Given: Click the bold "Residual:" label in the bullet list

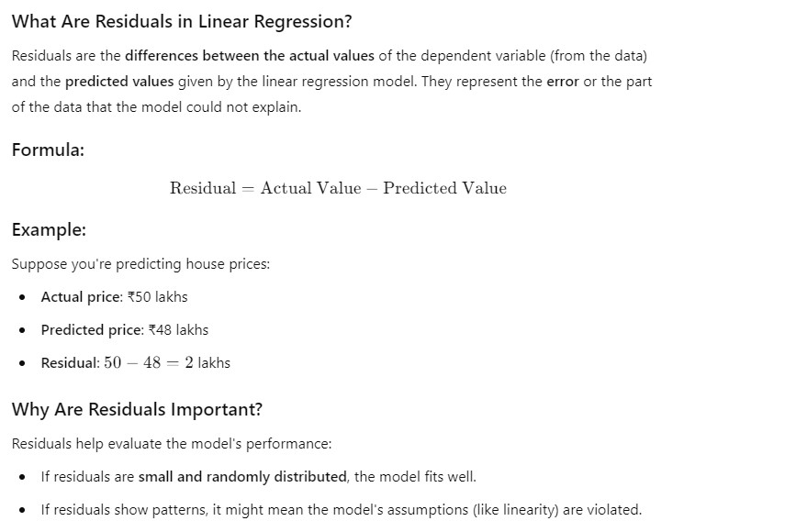Looking at the screenshot, I should (70, 362).
